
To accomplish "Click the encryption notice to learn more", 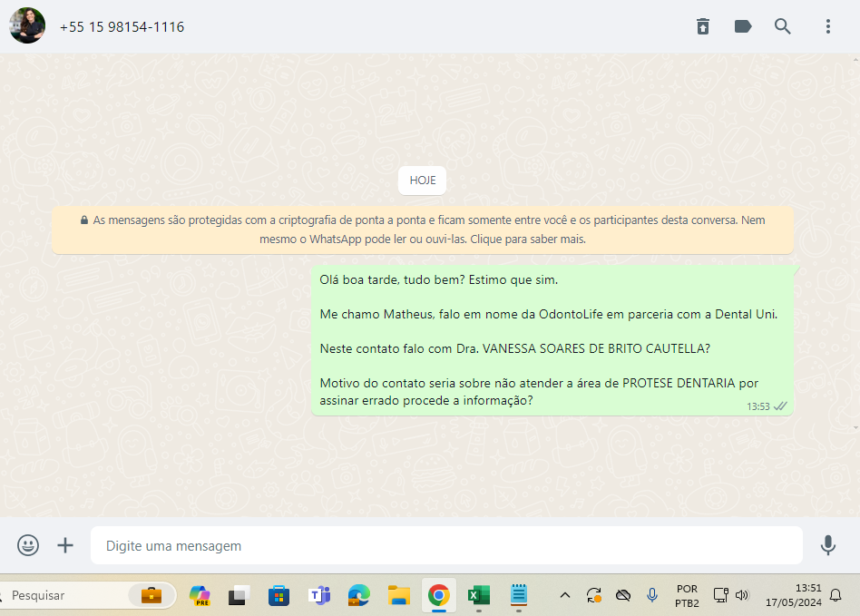I will pos(423,230).
